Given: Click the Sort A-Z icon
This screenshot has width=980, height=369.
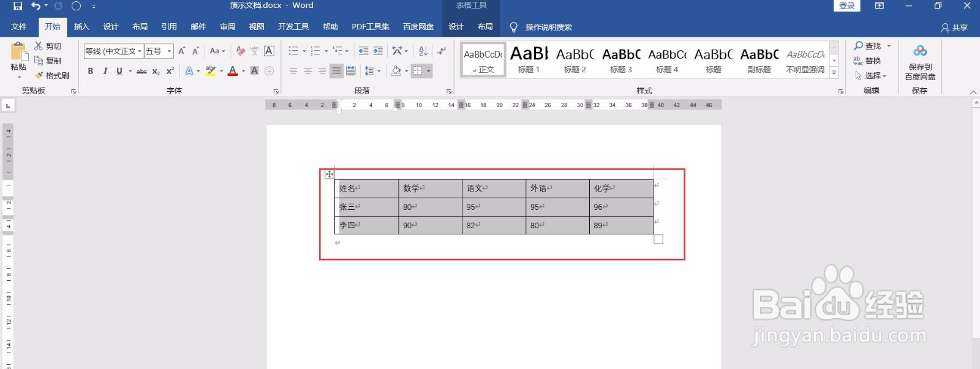Looking at the screenshot, I should pyautogui.click(x=423, y=51).
